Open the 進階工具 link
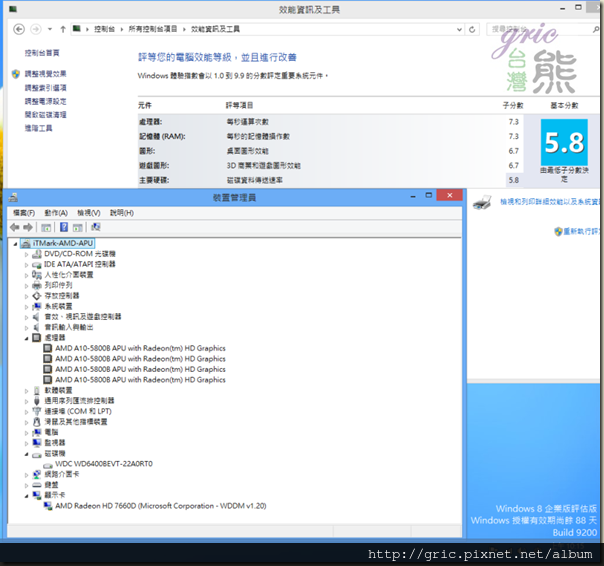Screen dimensions: 604x566 [x=39, y=128]
